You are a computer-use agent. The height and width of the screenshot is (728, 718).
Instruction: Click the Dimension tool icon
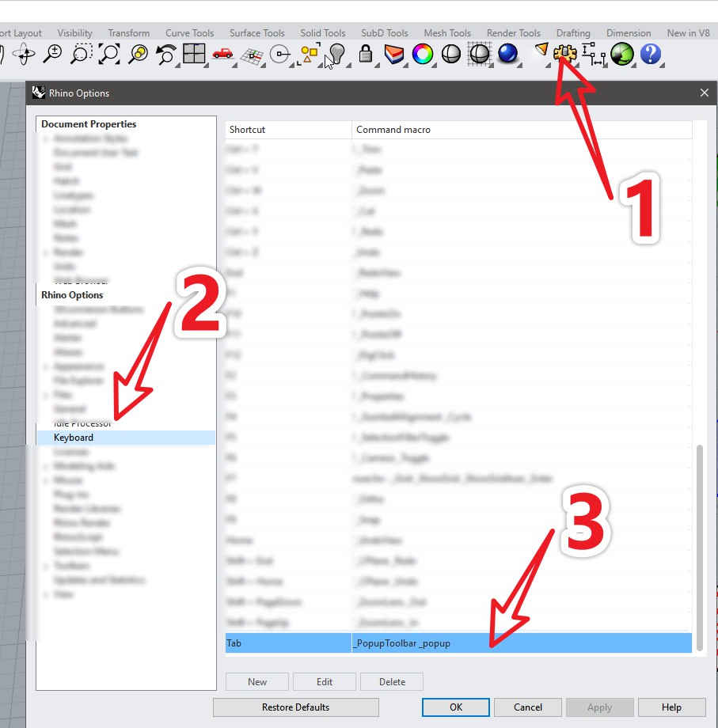pos(593,54)
